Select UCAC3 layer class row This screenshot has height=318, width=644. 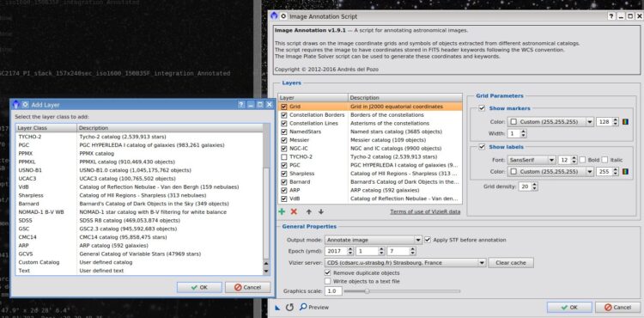coord(140,179)
